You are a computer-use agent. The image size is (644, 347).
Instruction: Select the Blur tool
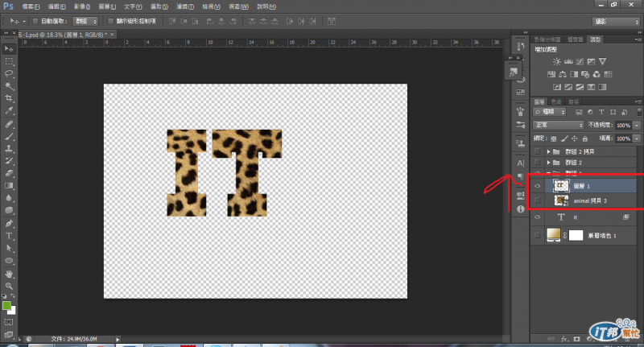[x=9, y=198]
